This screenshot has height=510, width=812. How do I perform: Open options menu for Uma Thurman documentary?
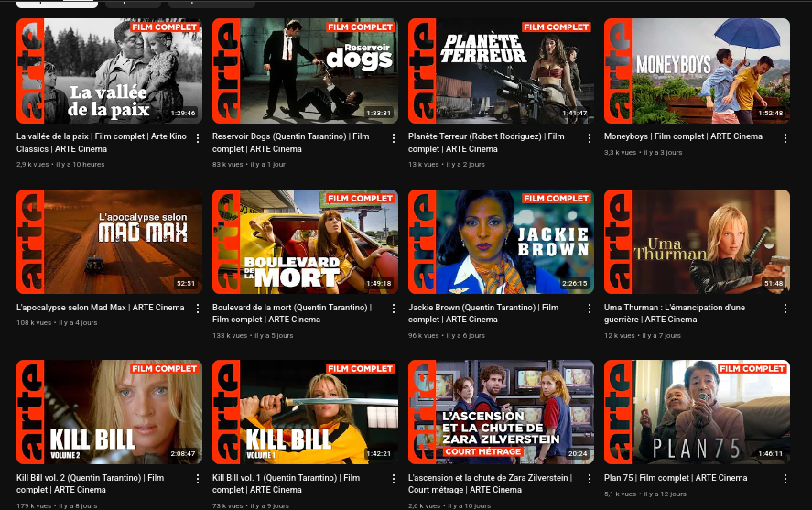click(x=785, y=309)
